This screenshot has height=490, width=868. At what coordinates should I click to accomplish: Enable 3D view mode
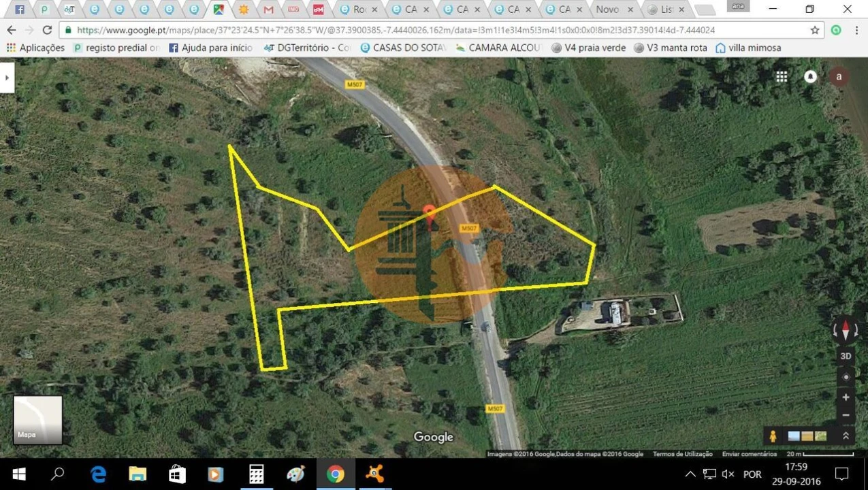(845, 355)
